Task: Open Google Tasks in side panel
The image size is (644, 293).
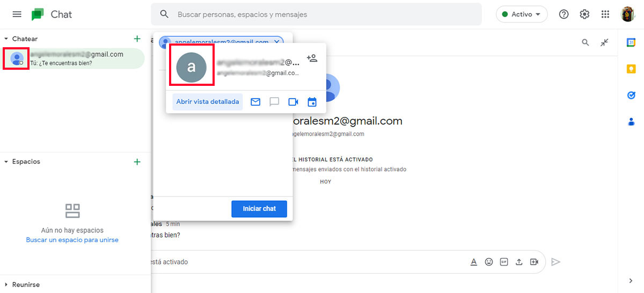Action: (631, 95)
